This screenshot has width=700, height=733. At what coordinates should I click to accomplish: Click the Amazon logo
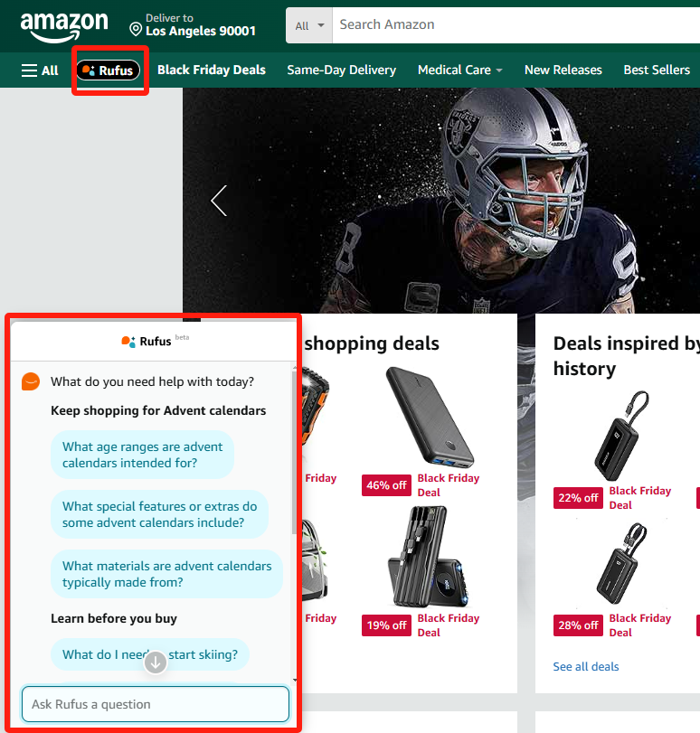63,27
